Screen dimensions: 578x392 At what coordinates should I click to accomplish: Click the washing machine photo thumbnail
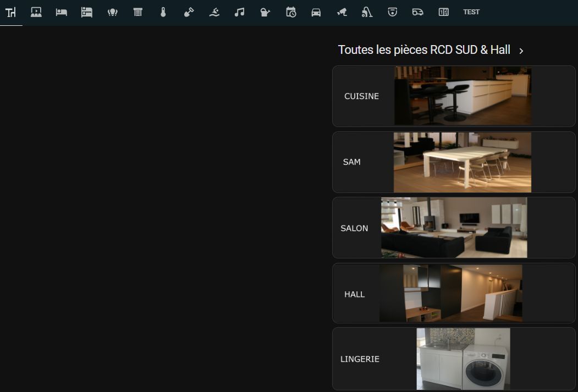pyautogui.click(x=464, y=359)
